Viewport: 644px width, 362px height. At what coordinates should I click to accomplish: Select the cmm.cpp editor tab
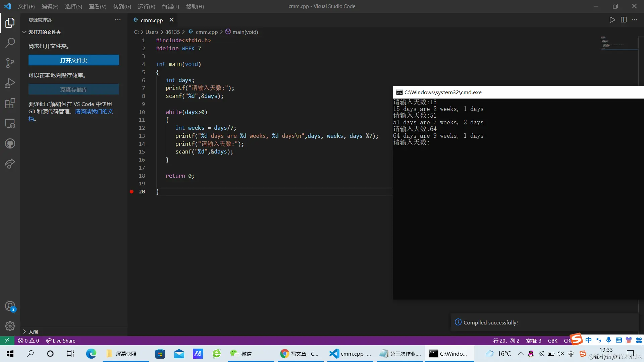coord(152,20)
